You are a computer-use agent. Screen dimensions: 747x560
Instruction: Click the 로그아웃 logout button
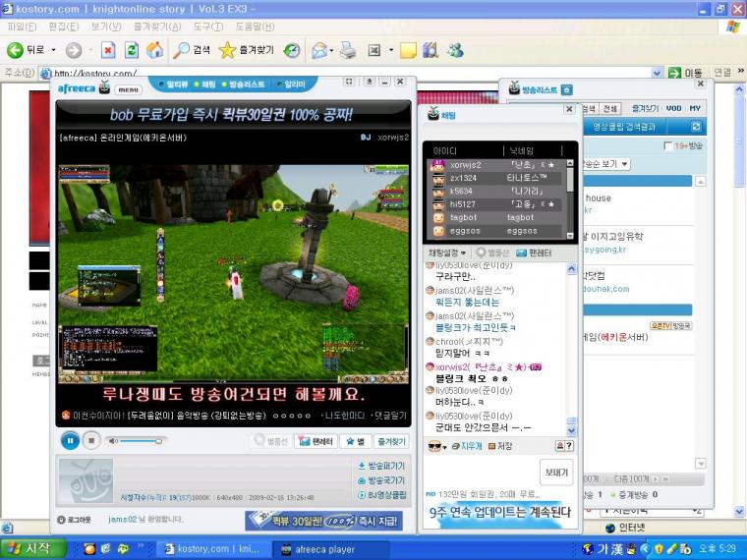74,520
